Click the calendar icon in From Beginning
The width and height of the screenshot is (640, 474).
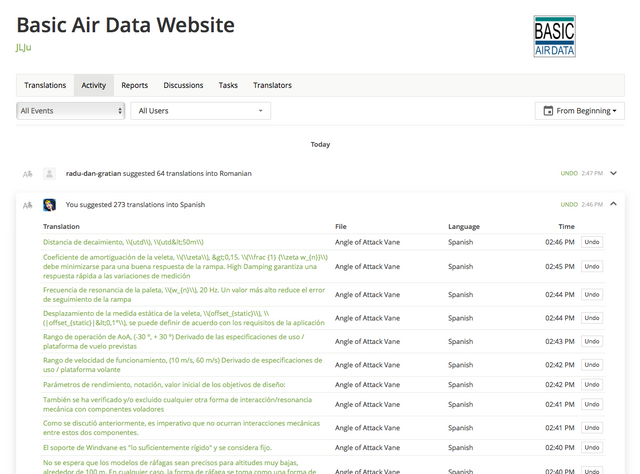pos(548,111)
